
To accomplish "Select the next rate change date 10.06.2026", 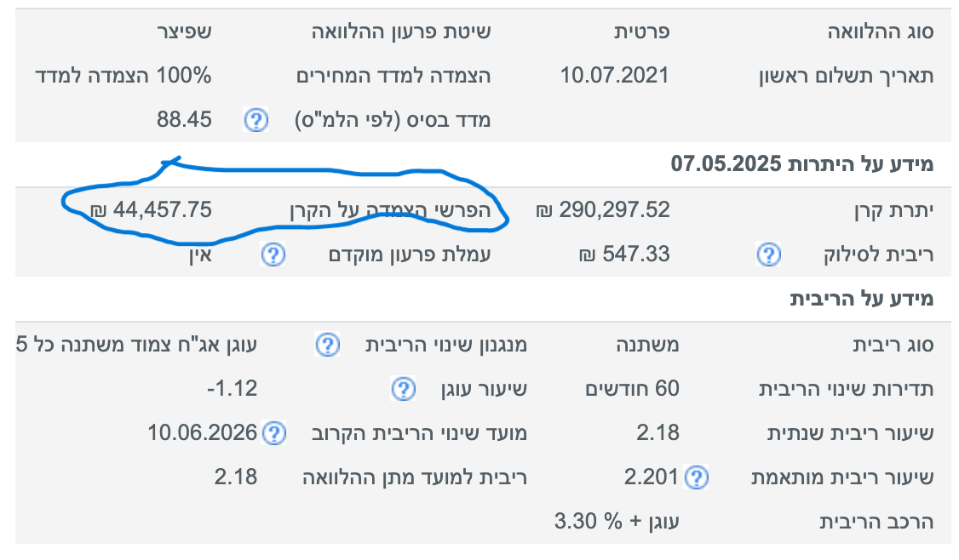I will point(202,433).
